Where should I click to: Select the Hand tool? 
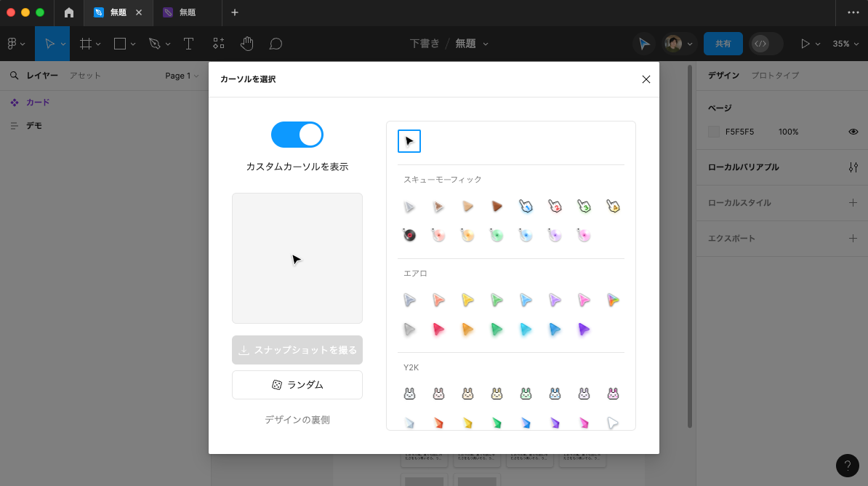(x=246, y=44)
